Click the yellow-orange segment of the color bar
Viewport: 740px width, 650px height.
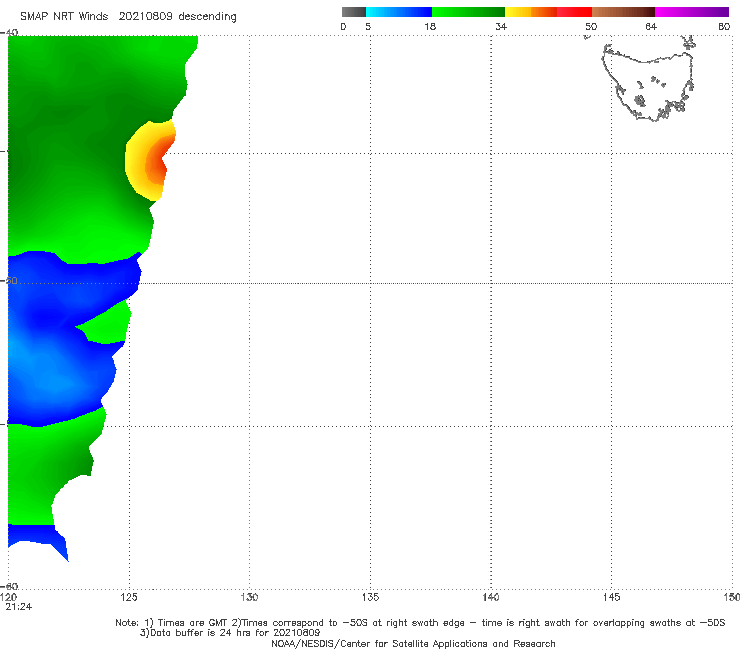pyautogui.click(x=531, y=12)
